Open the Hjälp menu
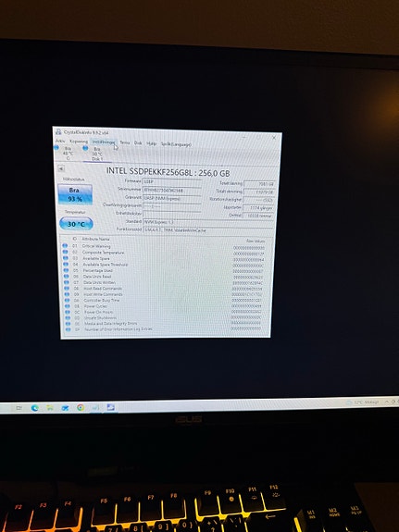399x532 pixels. (151, 143)
